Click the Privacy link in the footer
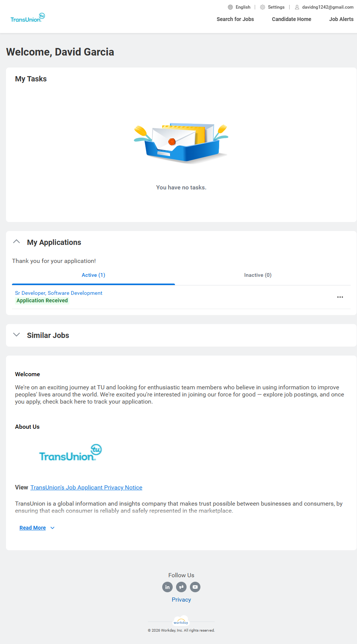Viewport: 357px width, 644px height. (181, 600)
